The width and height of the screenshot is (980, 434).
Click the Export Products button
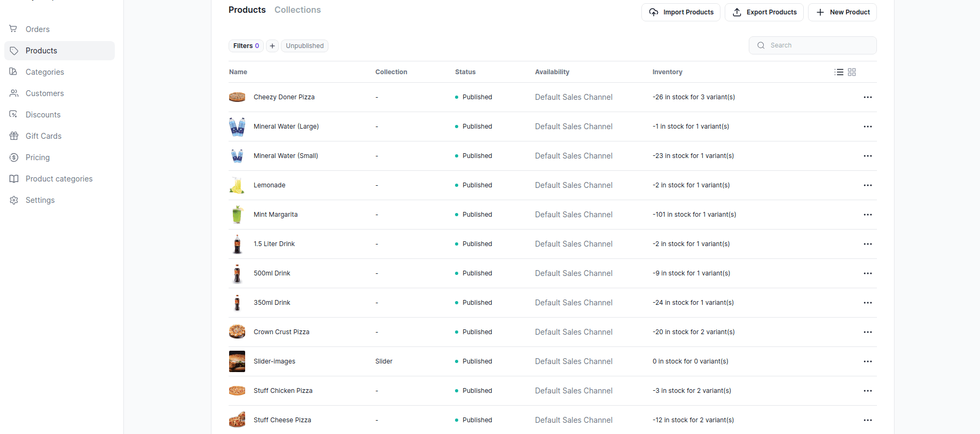point(764,12)
